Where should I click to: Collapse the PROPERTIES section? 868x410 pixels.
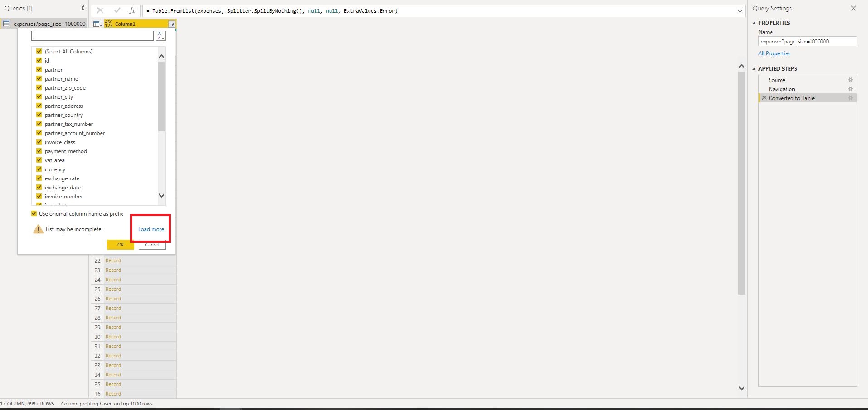754,23
